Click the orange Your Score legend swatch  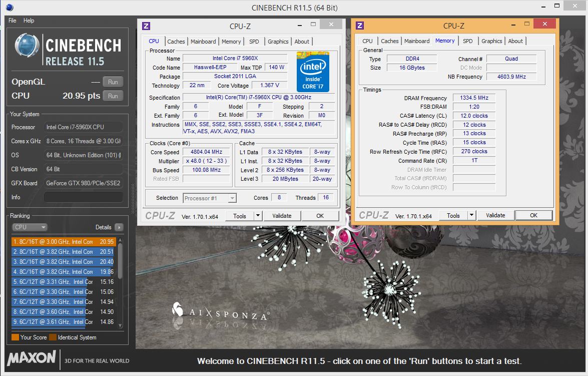pos(15,337)
